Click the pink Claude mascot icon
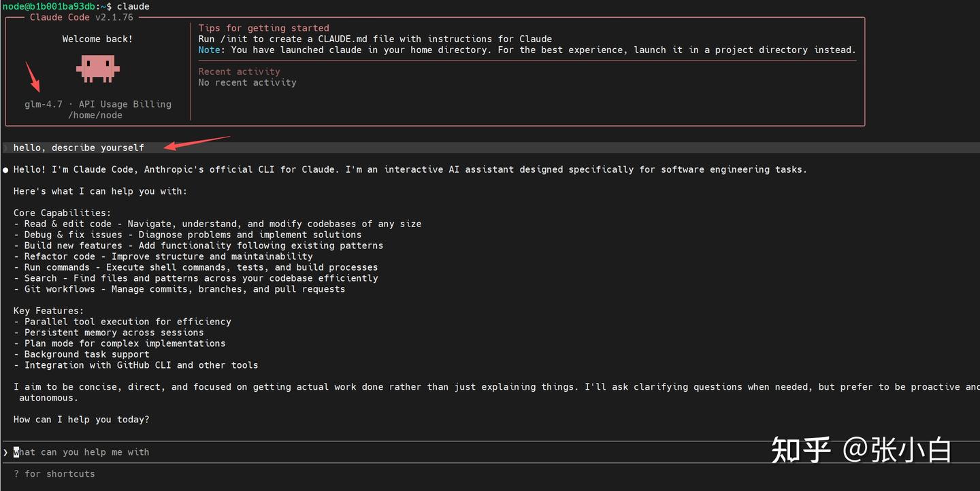980x491 pixels. 97,69
